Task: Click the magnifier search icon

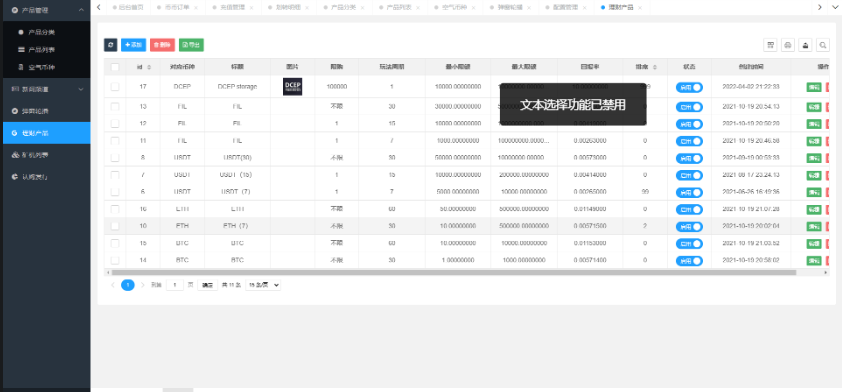Action: (x=823, y=45)
